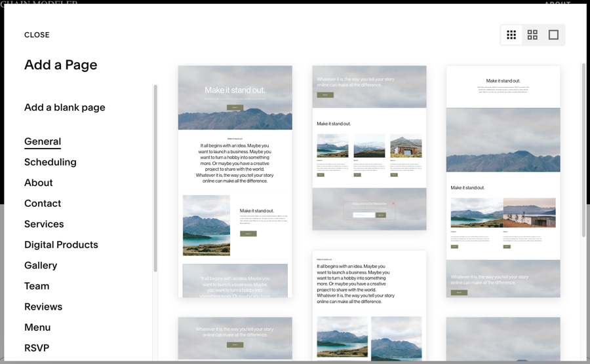This screenshot has height=364, width=590.
Task: Select Digital Products category
Action: pyautogui.click(x=61, y=245)
